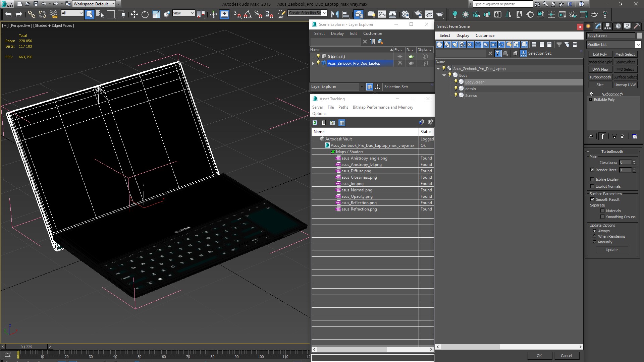Open the Display command panel tab
The width and height of the screenshot is (644, 362).
tap(627, 26)
